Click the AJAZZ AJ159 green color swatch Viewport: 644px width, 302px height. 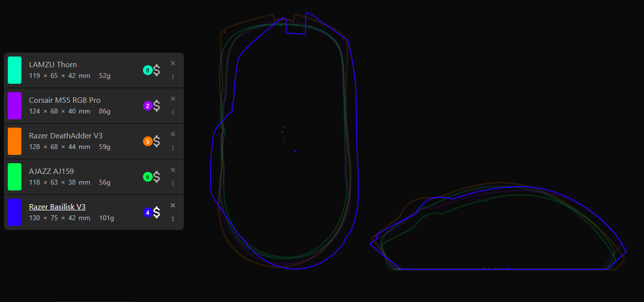[15, 177]
